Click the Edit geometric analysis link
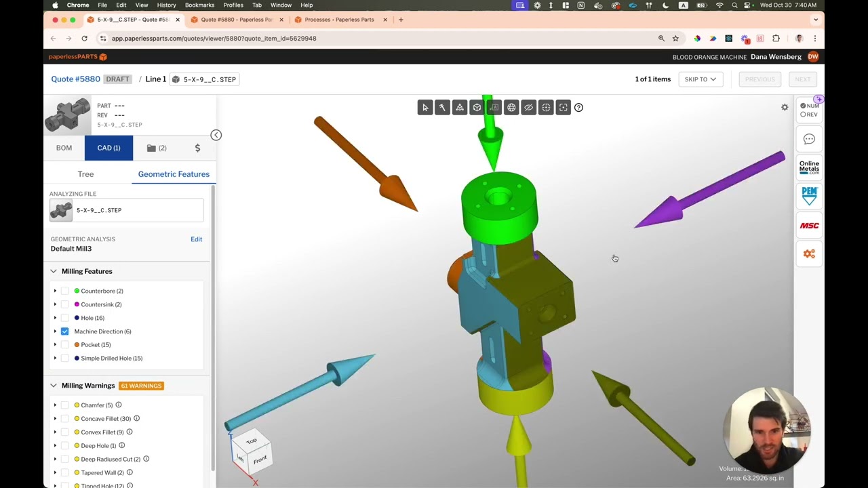 click(196, 239)
